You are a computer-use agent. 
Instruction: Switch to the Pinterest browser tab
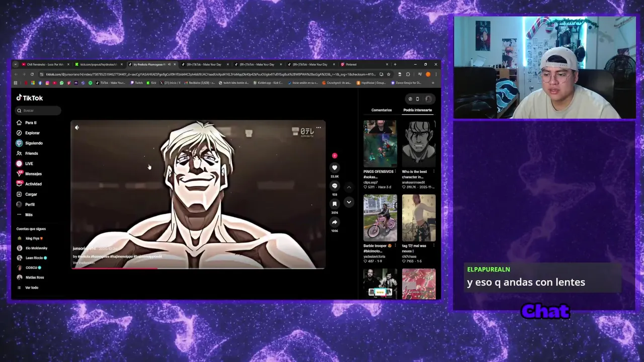pos(364,64)
